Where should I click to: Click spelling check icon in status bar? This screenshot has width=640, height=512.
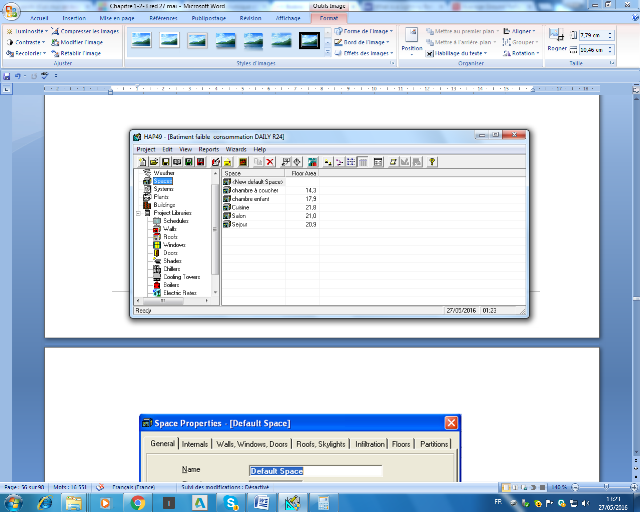click(100, 487)
